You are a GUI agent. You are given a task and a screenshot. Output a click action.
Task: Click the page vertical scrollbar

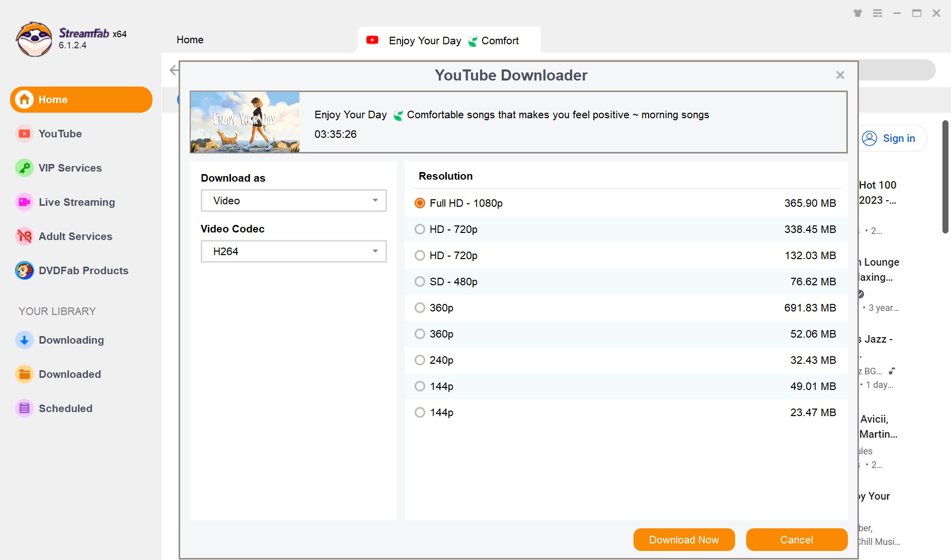tap(945, 177)
